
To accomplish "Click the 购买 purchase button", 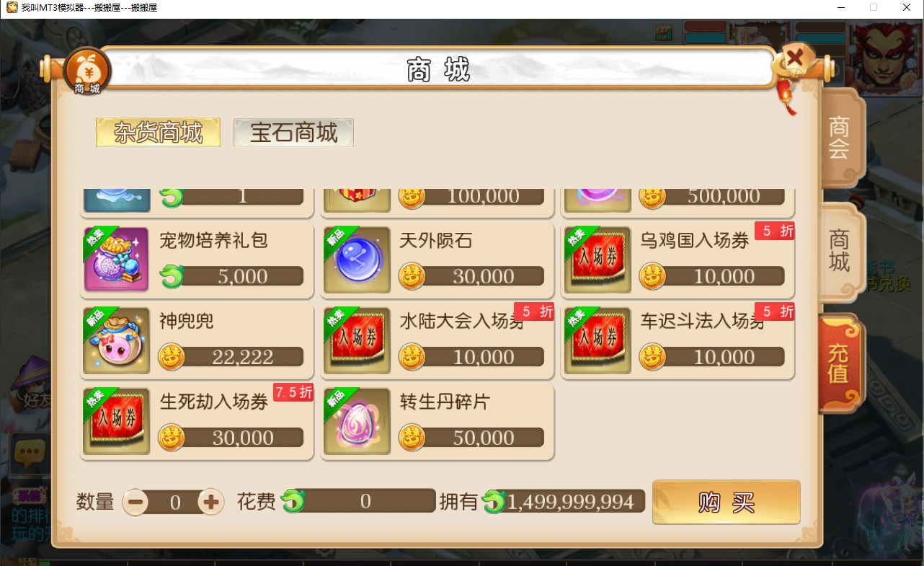I will (x=726, y=503).
